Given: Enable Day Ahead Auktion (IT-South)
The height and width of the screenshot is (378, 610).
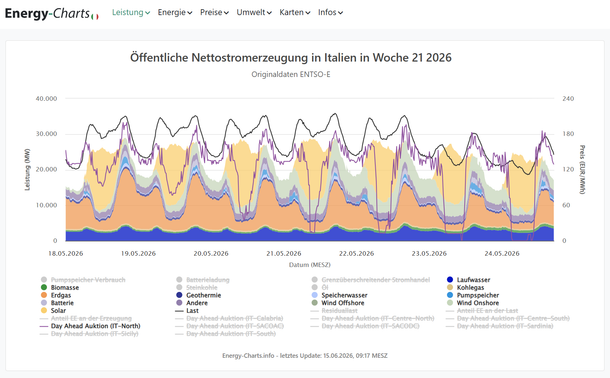Looking at the screenshot, I should point(226,333).
